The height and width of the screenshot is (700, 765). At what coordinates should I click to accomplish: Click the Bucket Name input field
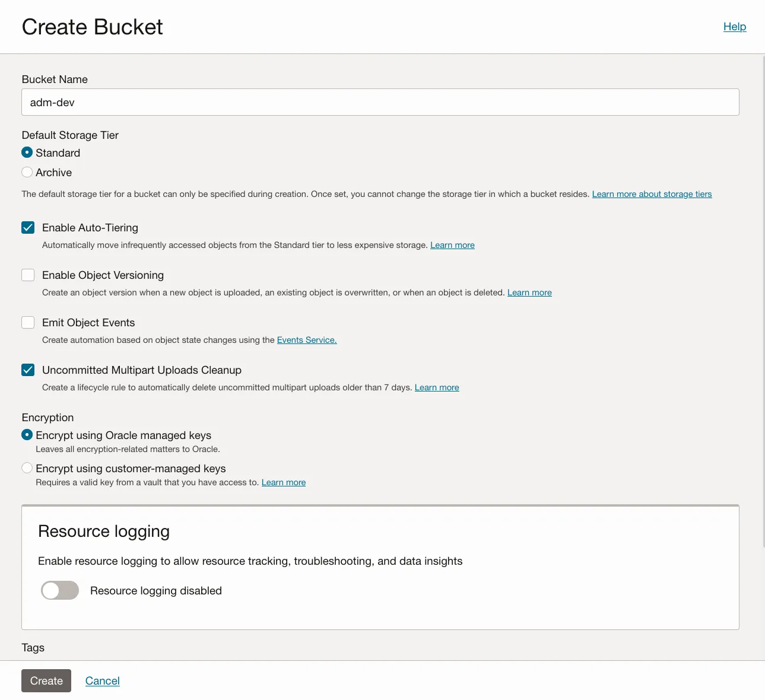380,102
